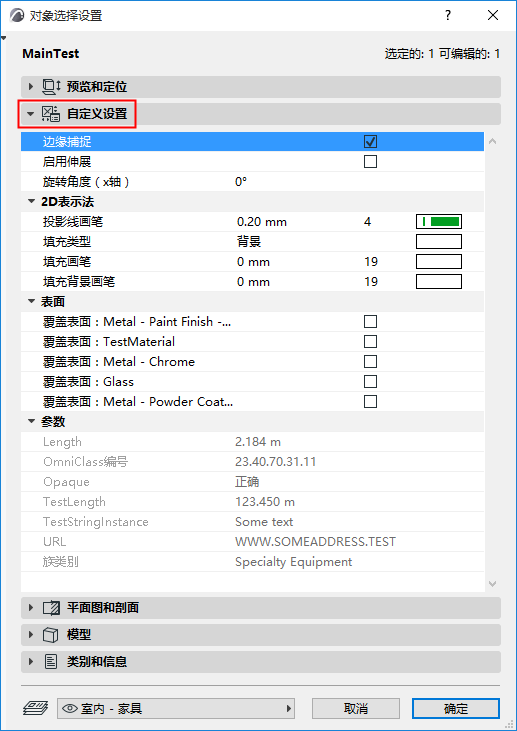517x731 pixels.
Task: Click the ArchiCAD logo in title bar
Action: click(x=17, y=15)
